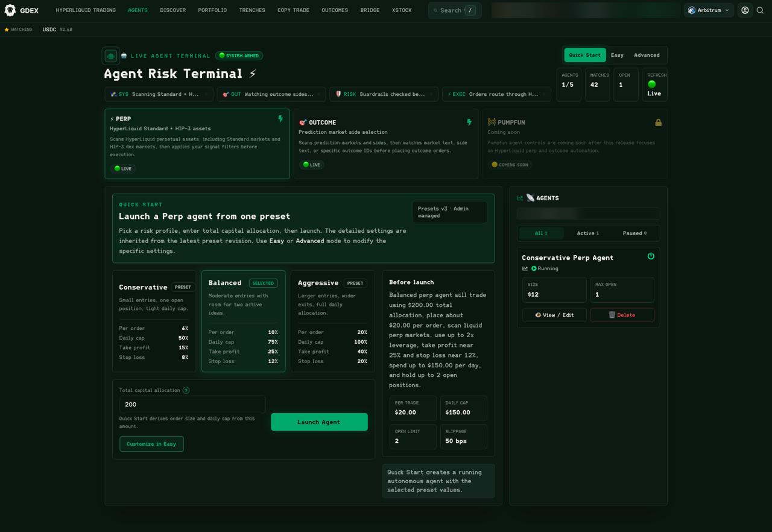Select the Conservative preset card
Screen dimensions: 772x532
[154, 321]
